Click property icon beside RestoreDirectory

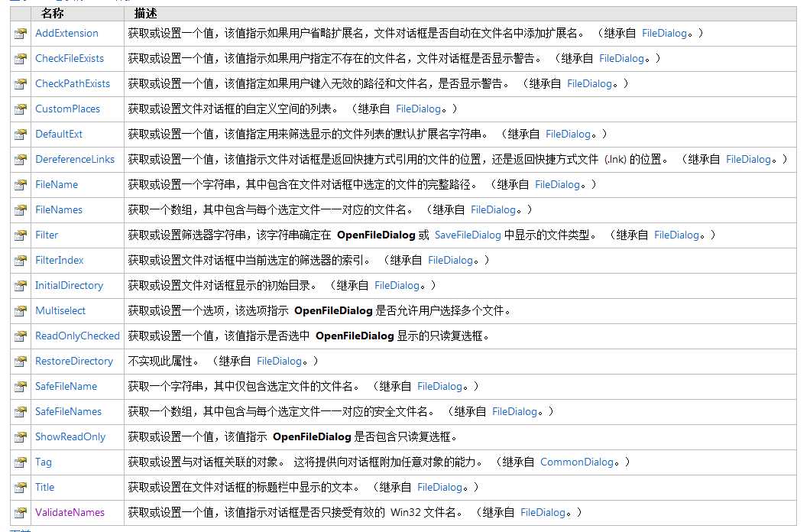pos(20,362)
